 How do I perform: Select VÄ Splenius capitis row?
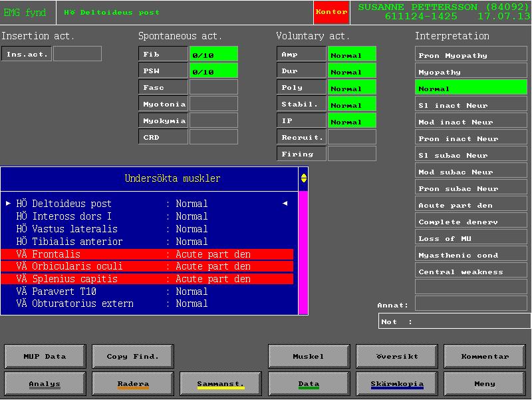pos(147,279)
